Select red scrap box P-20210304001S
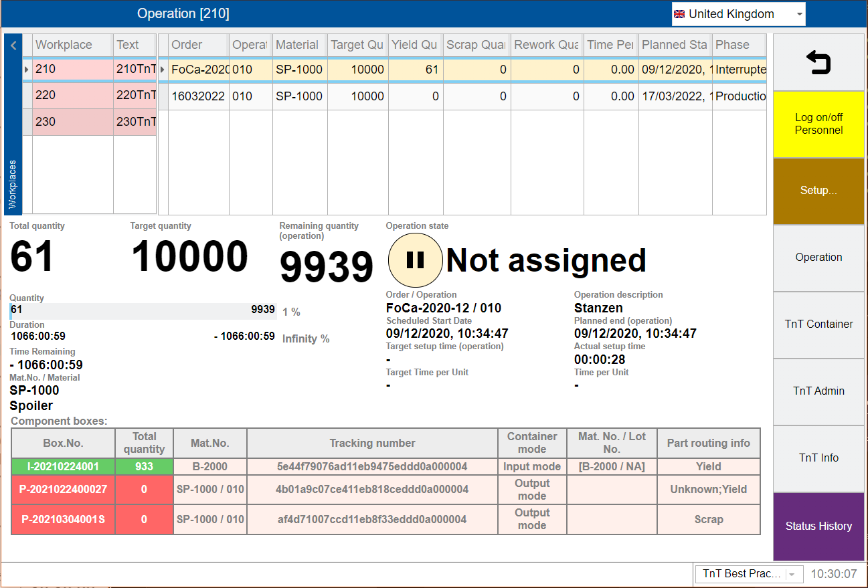Viewport: 868px width, 588px height. pos(63,519)
